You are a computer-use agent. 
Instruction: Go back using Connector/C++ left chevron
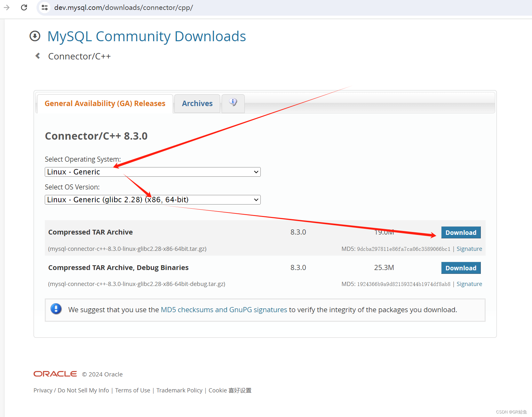[38, 56]
